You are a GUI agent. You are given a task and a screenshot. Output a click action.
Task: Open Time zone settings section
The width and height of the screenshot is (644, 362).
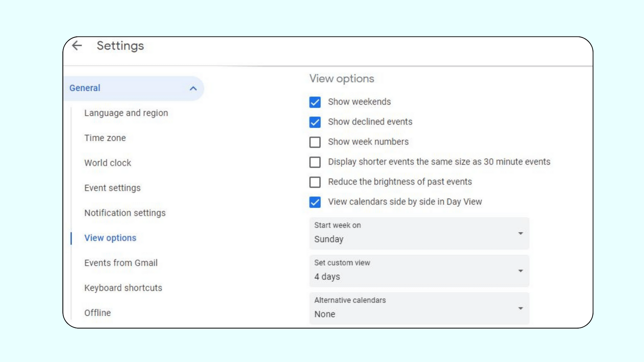[x=105, y=138]
